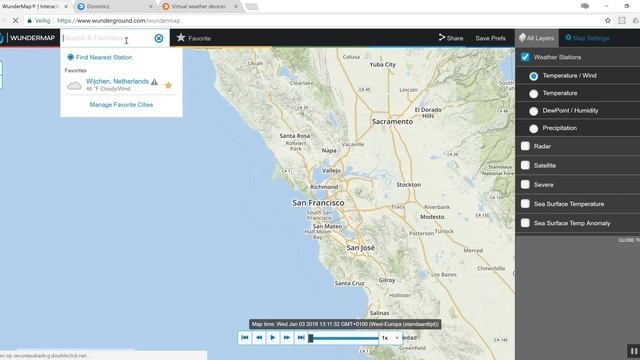Enable the Sea Surface Temperature checkbox
Screen dimensions: 640x360
[x=525, y=203]
